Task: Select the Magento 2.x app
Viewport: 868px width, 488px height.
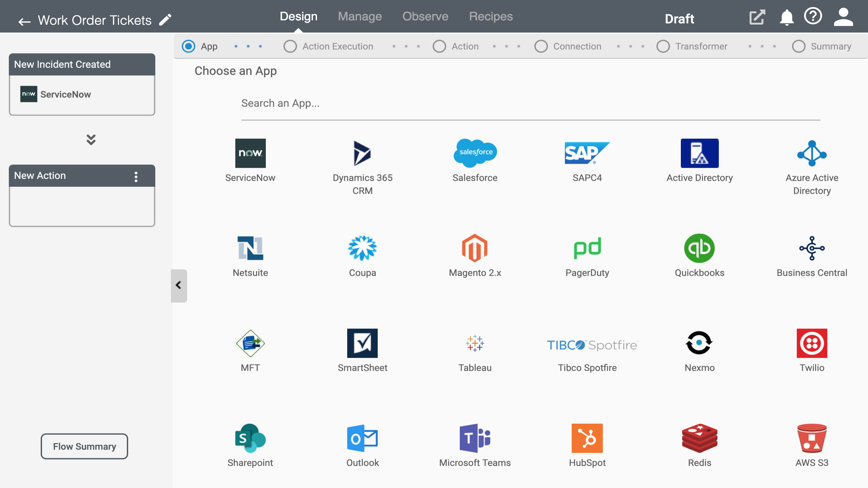Action: [475, 256]
